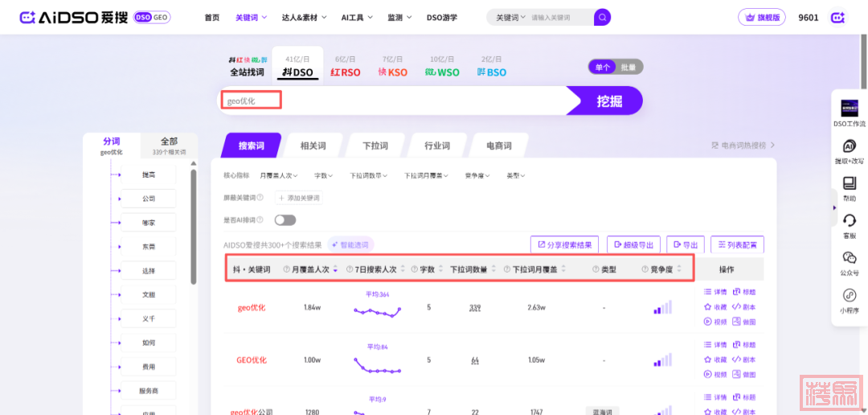Toggle the 是否AI排词 switch
Image resolution: width=868 pixels, height=415 pixels.
pos(285,220)
